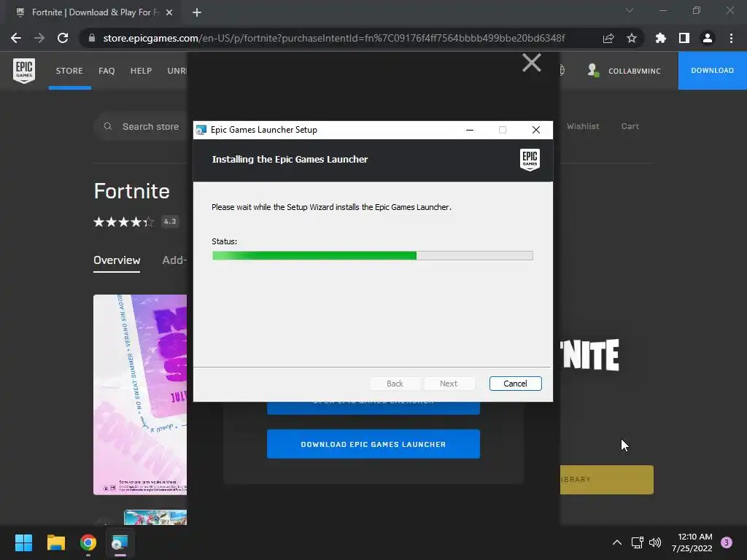Click the installation progress bar
Image resolution: width=747 pixels, height=560 pixels.
[x=373, y=256]
